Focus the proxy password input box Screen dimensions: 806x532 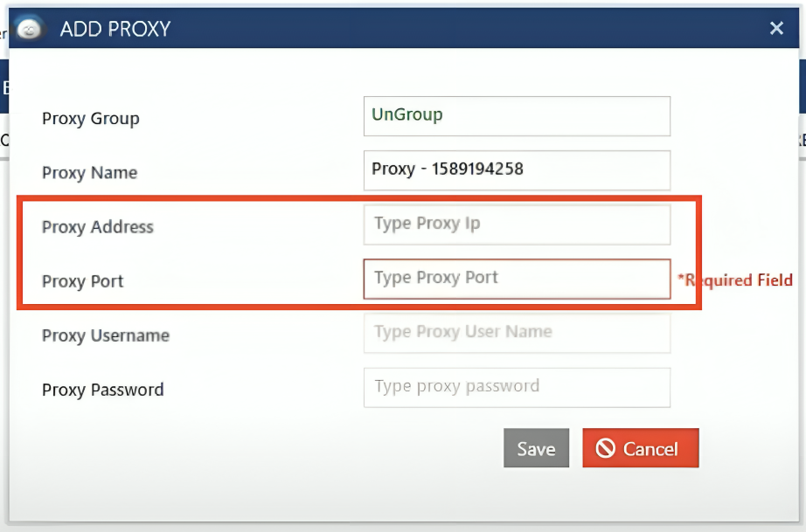(x=517, y=387)
